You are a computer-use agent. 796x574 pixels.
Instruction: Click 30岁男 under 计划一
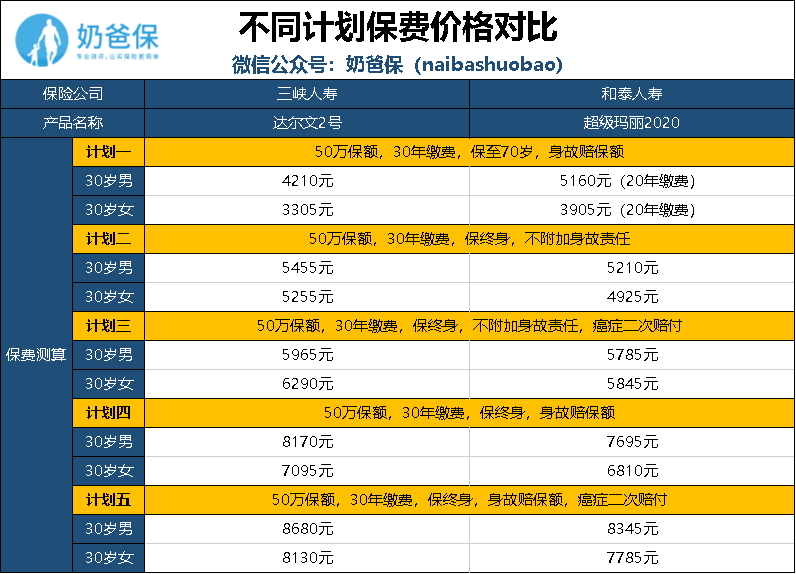[x=109, y=181]
